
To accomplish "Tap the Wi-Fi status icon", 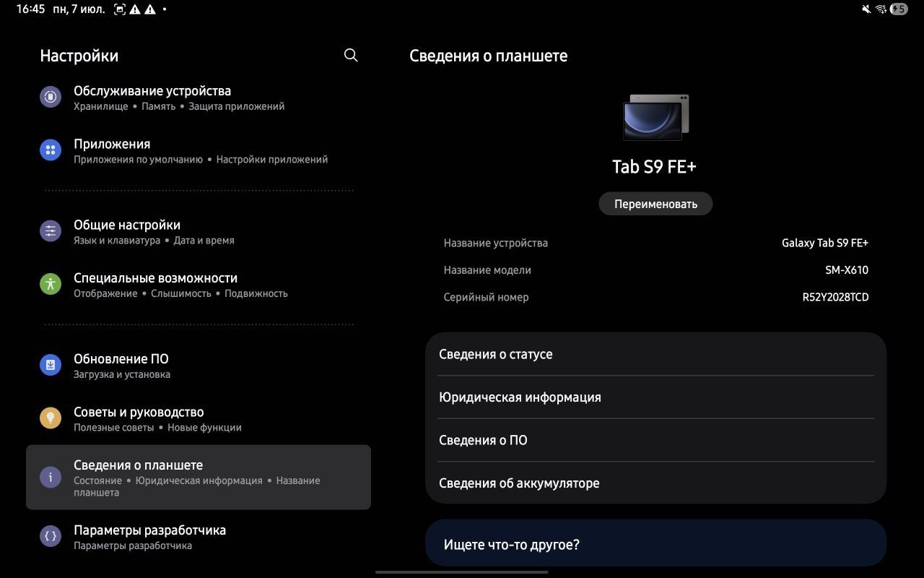I will point(881,9).
